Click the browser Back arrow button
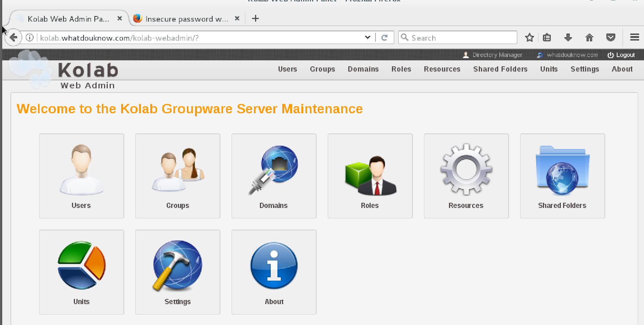Image resolution: width=644 pixels, height=325 pixels. click(x=13, y=38)
